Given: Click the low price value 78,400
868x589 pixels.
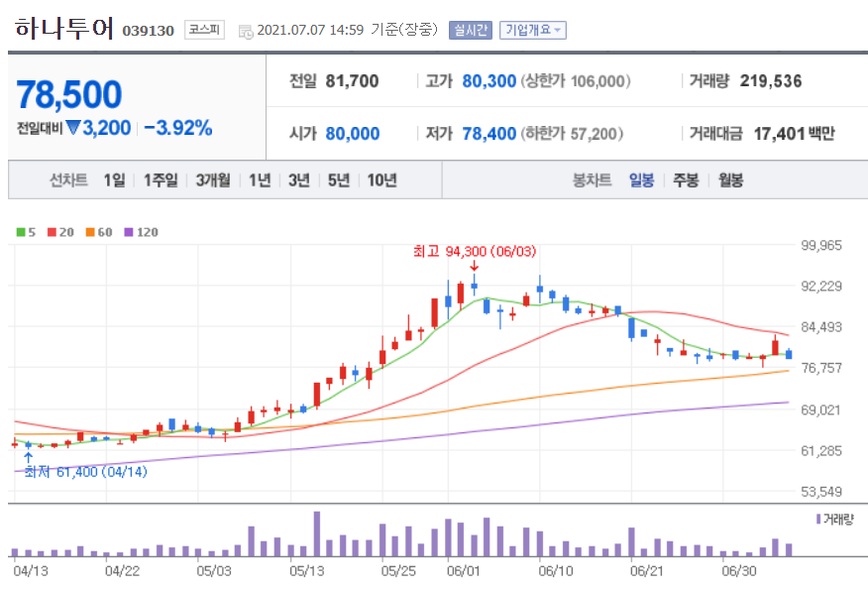Looking at the screenshot, I should 489,134.
